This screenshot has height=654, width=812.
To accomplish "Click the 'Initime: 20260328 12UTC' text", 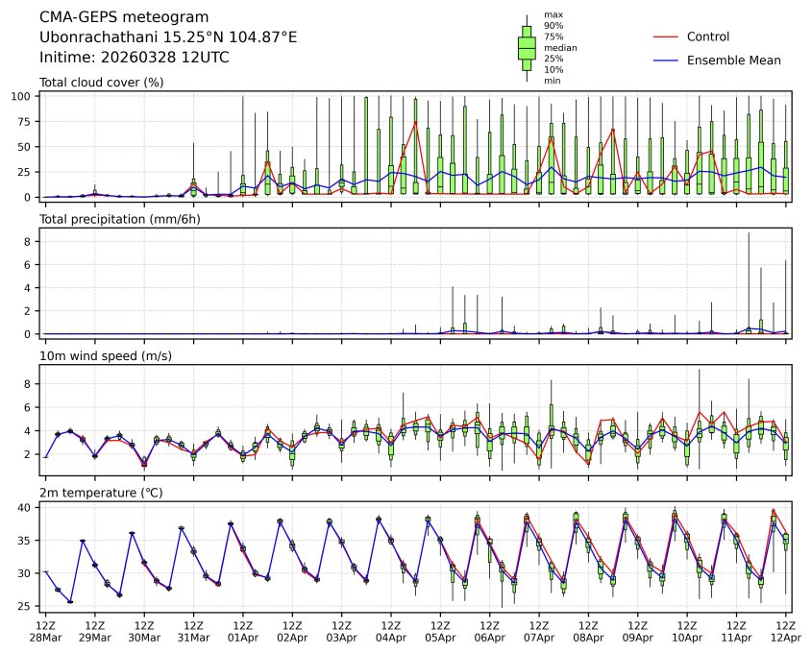I will [x=134, y=57].
